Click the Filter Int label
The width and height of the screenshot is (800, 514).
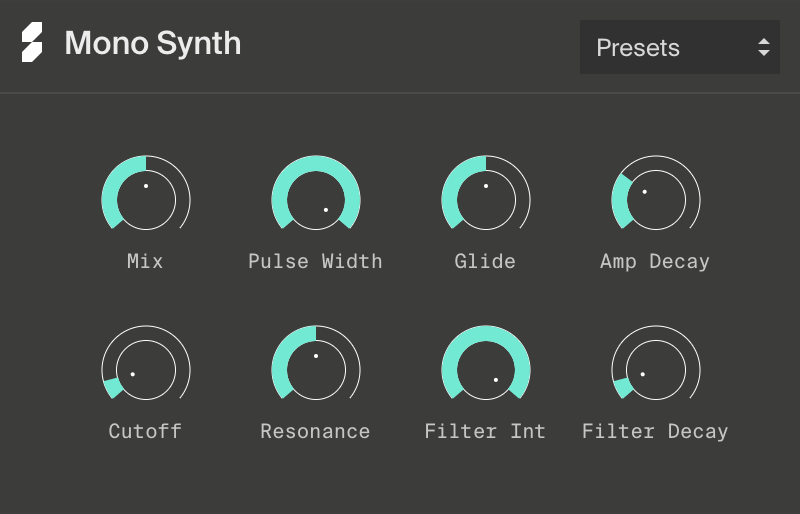click(x=485, y=431)
